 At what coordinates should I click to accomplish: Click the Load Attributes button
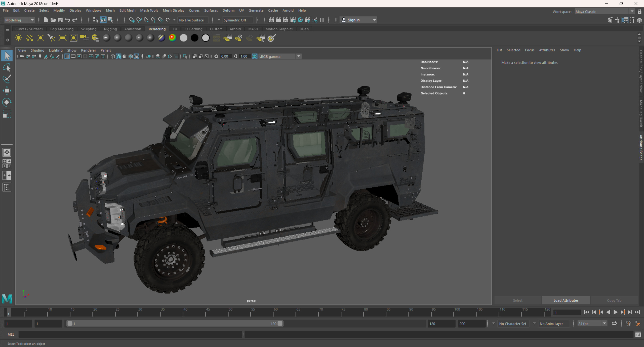566,300
